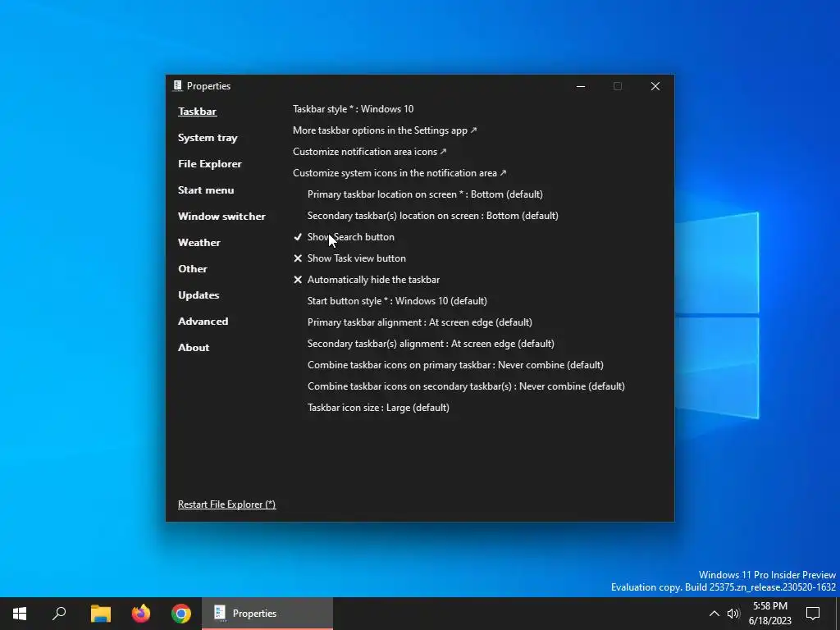This screenshot has width=840, height=630.
Task: Launch File Explorer from taskbar
Action: [x=100, y=614]
